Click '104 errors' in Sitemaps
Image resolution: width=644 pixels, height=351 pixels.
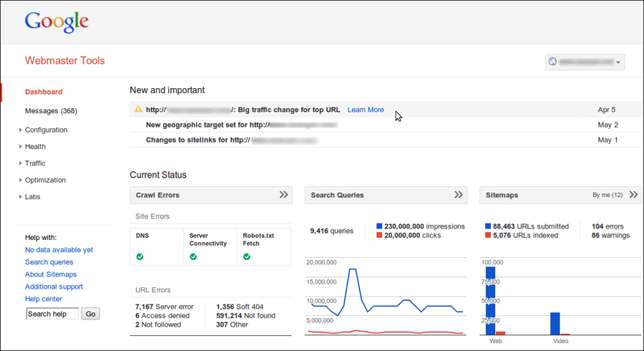(608, 226)
